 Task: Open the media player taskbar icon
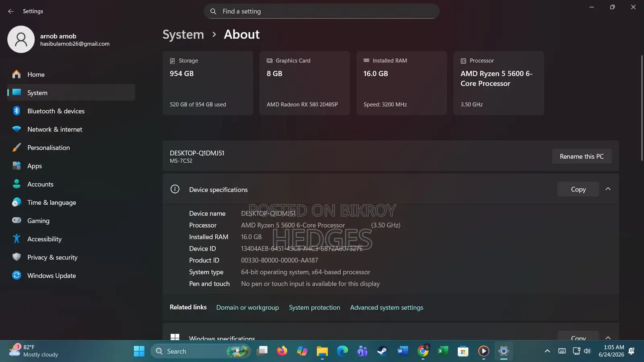point(483,351)
